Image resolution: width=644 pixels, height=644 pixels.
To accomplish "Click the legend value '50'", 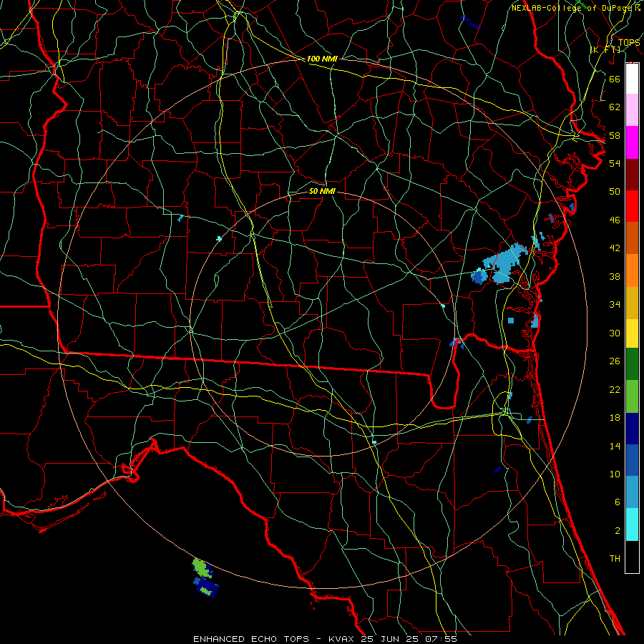I will 615,191.
